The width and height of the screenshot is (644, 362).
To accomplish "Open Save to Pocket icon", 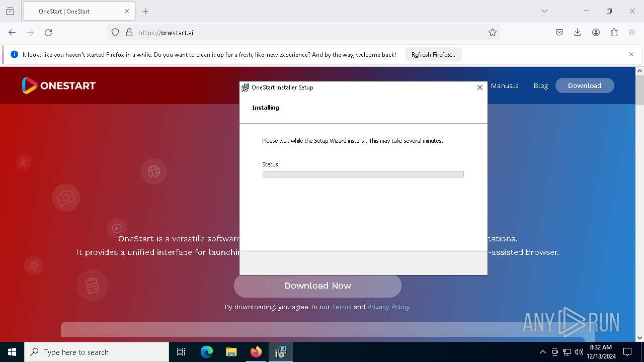I will [x=559, y=32].
